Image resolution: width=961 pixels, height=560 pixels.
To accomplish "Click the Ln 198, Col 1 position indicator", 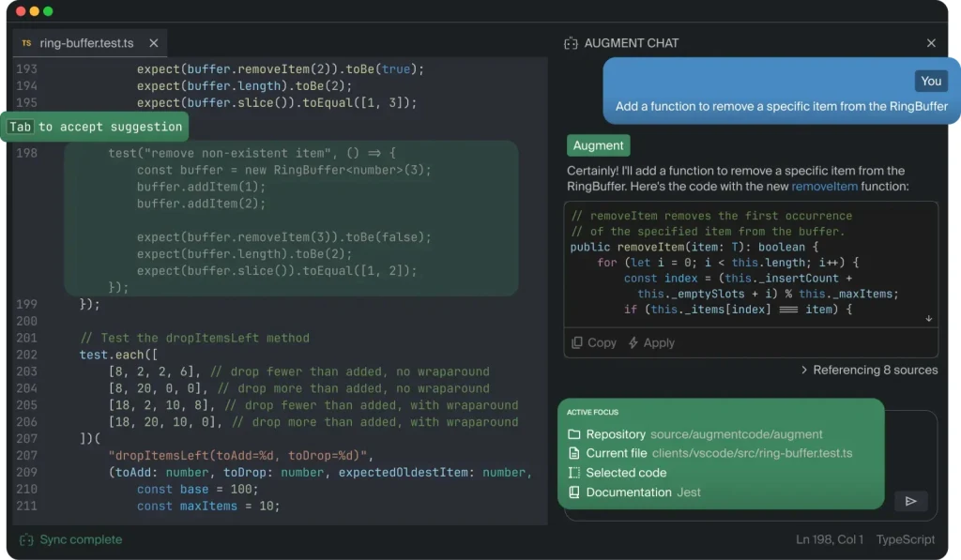I will tap(828, 539).
